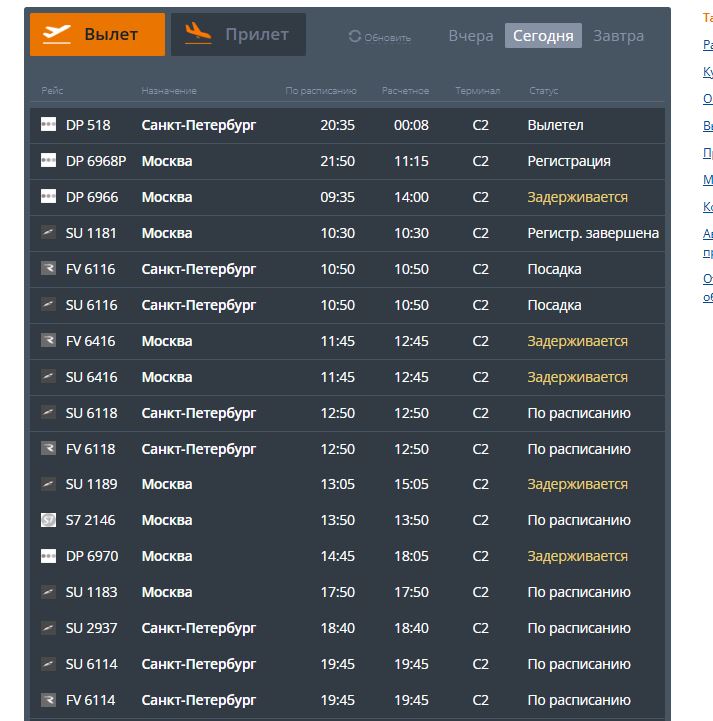The width and height of the screenshot is (713, 721).
Task: Show flights for Вчера
Action: coord(471,35)
